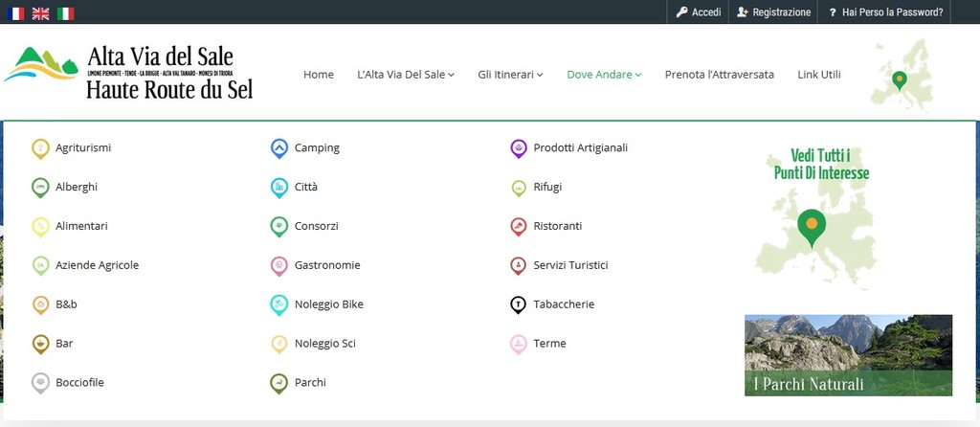
Task: Open the Gli Itinerari dropdown
Action: coord(510,75)
